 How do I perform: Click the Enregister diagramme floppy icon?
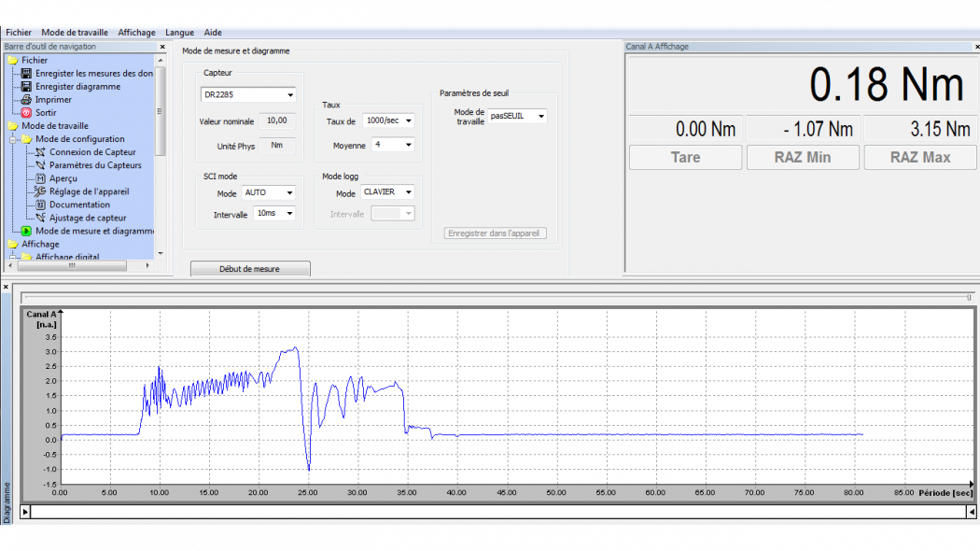tap(26, 86)
